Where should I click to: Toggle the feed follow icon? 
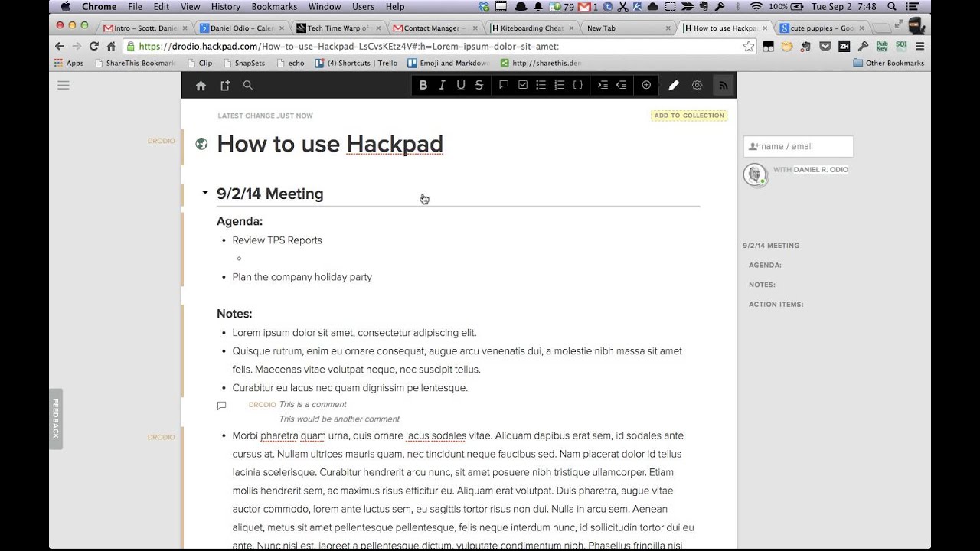(x=723, y=86)
